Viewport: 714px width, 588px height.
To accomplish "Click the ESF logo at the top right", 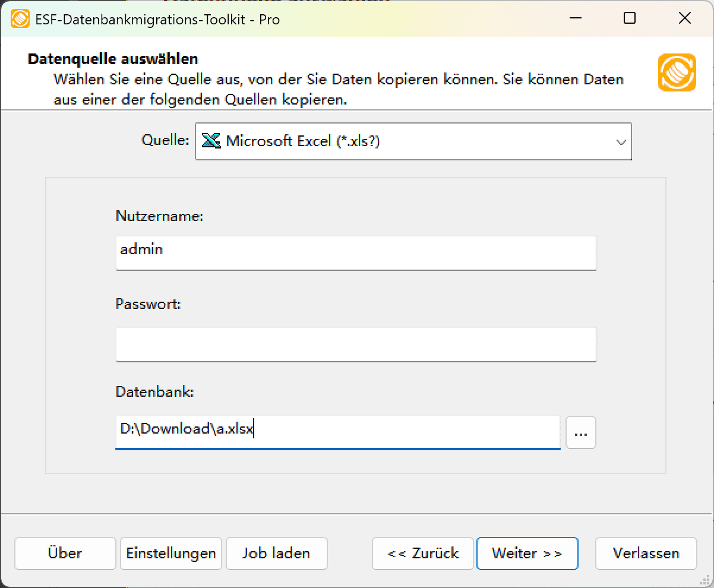I will click(677, 72).
